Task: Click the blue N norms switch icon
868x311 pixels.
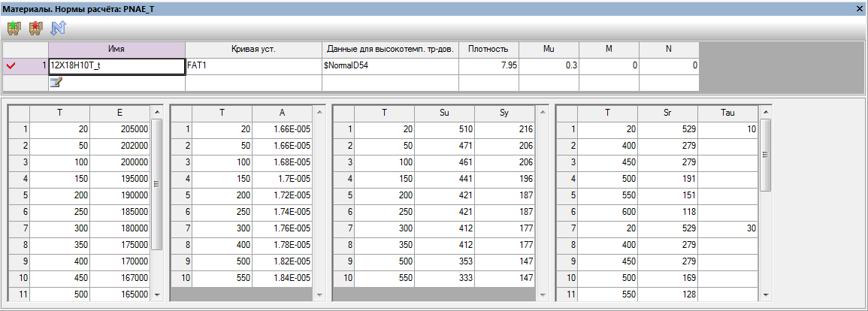Action: pos(57,29)
